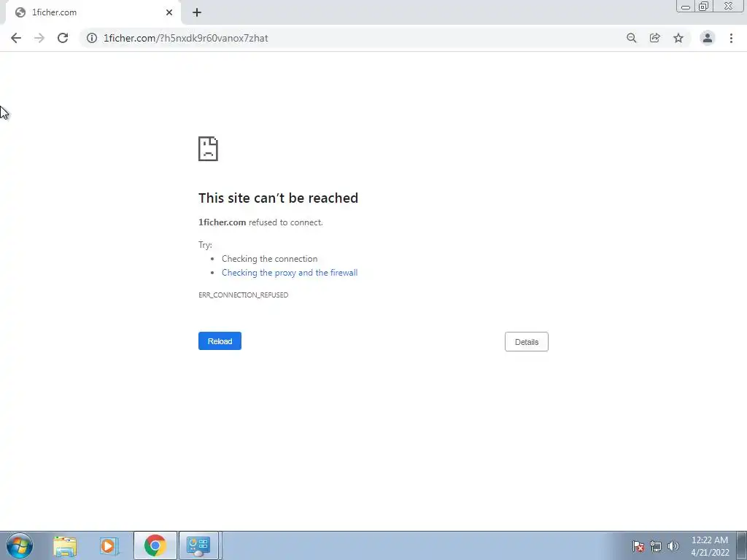Click the 'This site can't be reached' heading
Screen dimensions: 747x560
point(278,198)
